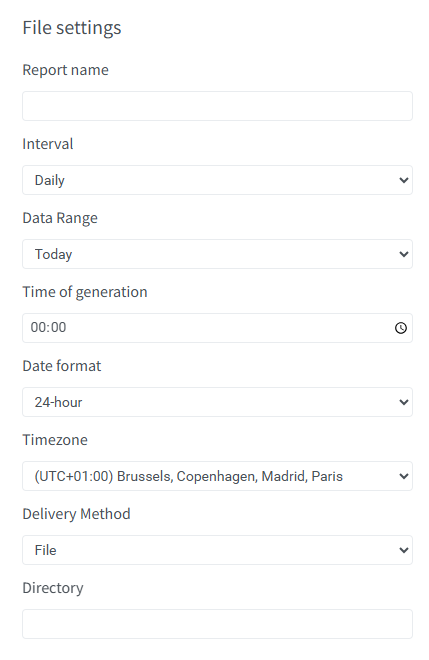
Task: Click the Time of generation label
Action: point(85,292)
